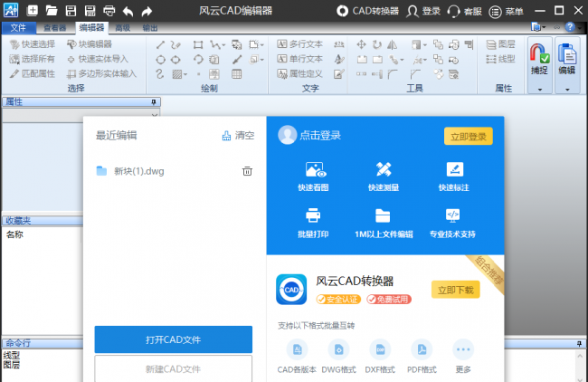588x382 pixels.
Task: Open 快速看图 feature
Action: [313, 177]
